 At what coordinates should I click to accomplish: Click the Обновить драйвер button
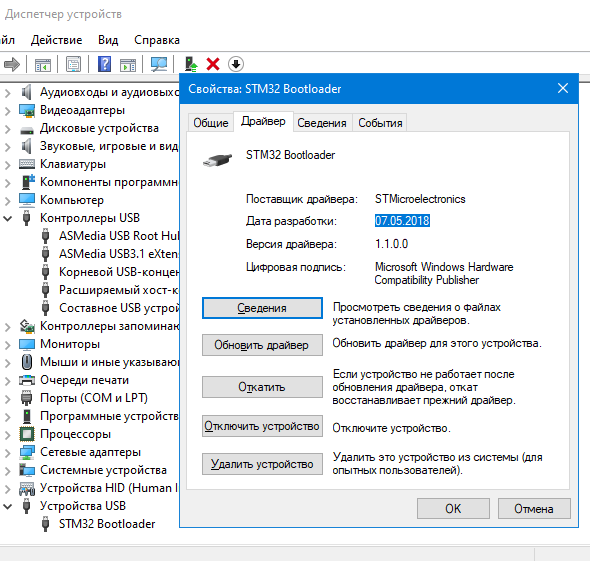tap(262, 345)
